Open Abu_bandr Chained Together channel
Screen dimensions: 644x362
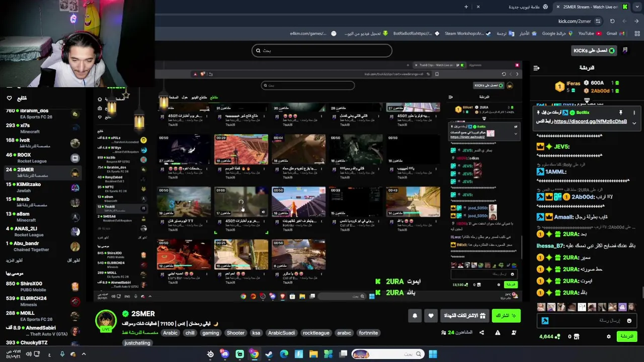click(42, 246)
